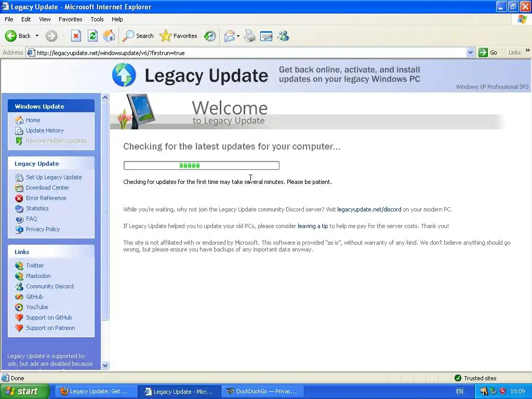This screenshot has height=399, width=532.
Task: Open the Error Reference sidebar link
Action: coord(46,198)
